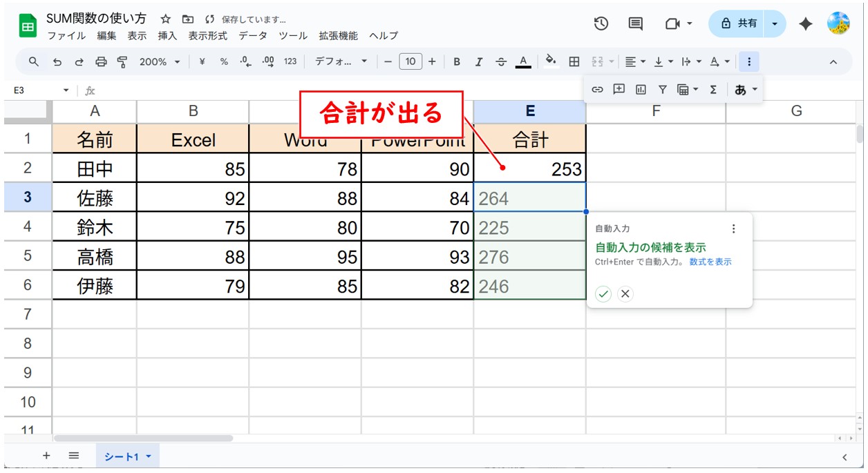Viewport: 868px width, 473px height.
Task: Open the データ menu
Action: [x=252, y=36]
